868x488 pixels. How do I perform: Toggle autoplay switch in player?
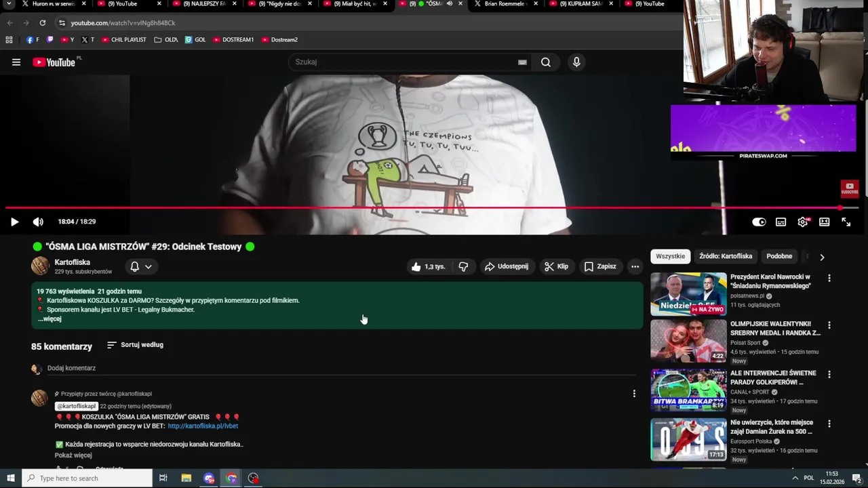[759, 222]
